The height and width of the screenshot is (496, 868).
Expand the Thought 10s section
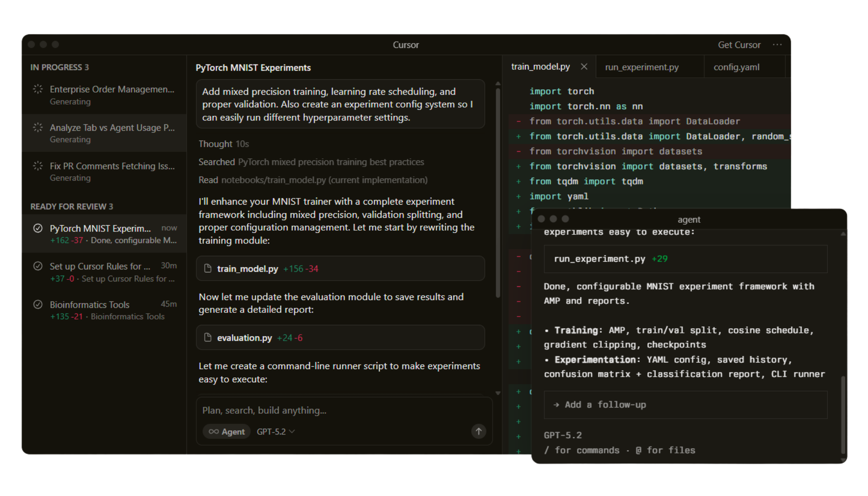coord(224,144)
